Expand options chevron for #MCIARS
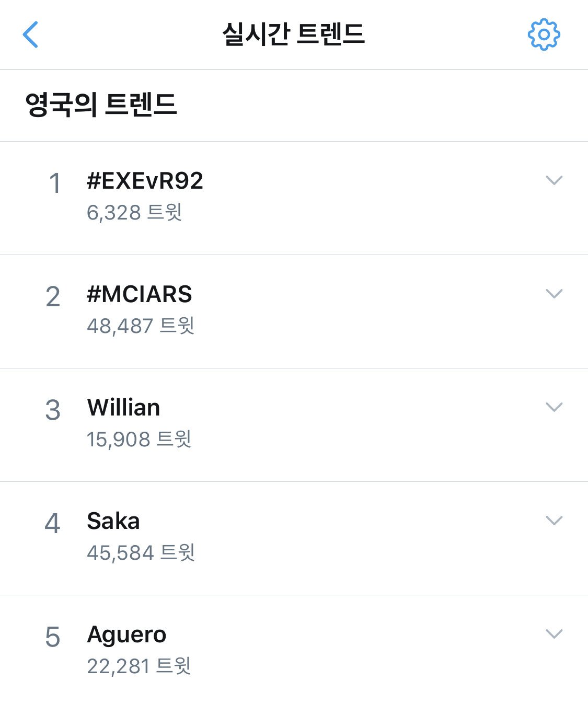Screen dimensions: 588x704 [x=554, y=294]
